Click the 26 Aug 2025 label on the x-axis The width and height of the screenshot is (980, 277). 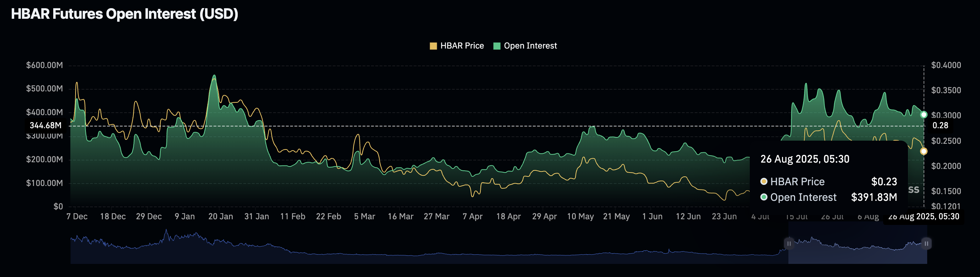pyautogui.click(x=923, y=216)
